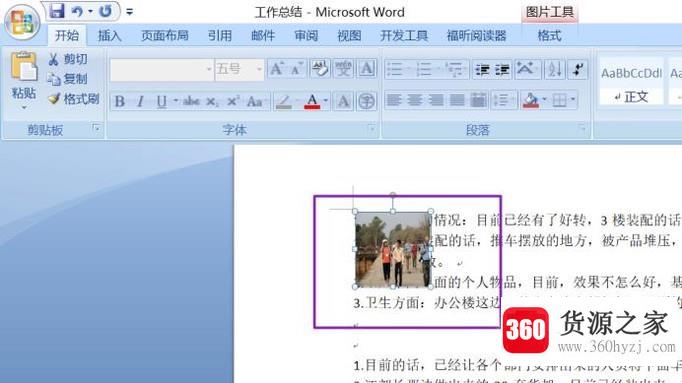This screenshot has width=682, height=383.
Task: Apply distributed alignment
Action: (x=478, y=101)
